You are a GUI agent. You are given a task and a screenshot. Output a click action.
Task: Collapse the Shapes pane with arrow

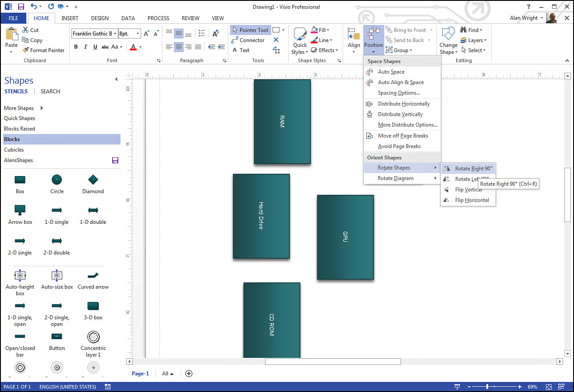click(x=117, y=79)
